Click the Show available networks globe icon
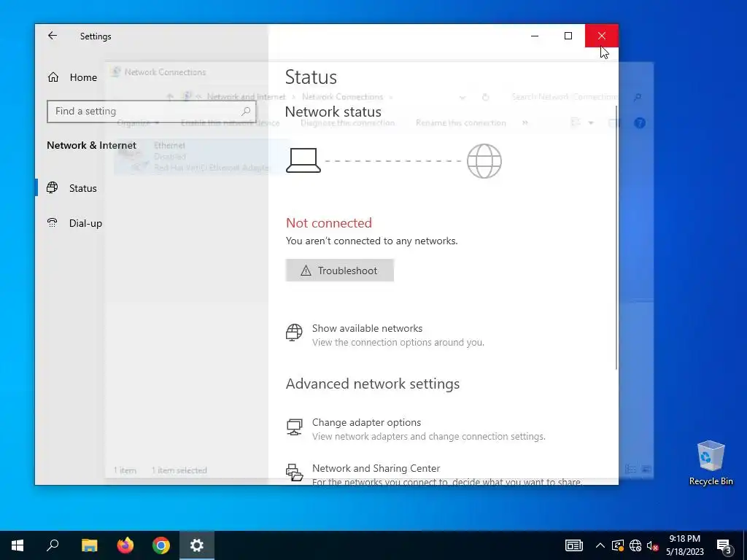The image size is (747, 560). (294, 332)
